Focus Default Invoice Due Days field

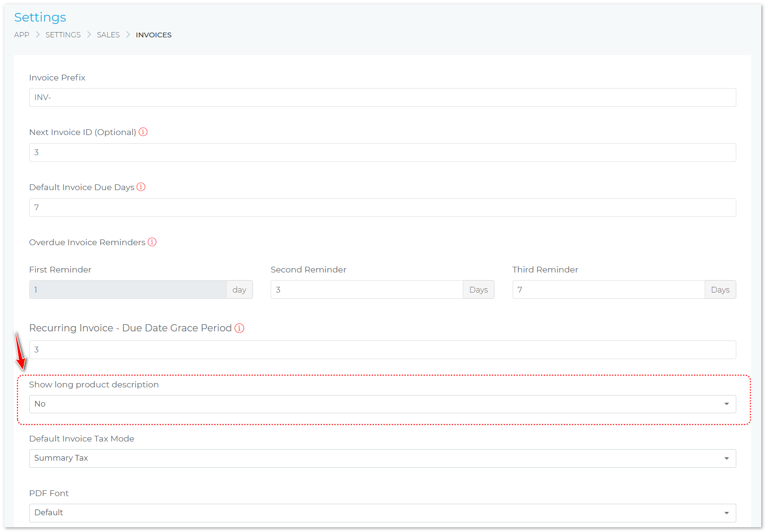point(382,208)
